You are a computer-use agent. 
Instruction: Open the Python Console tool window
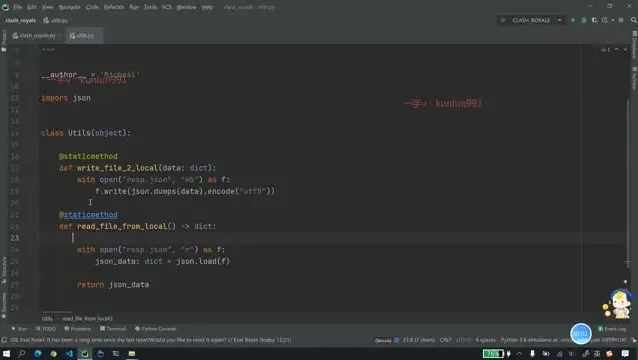[x=155, y=328]
